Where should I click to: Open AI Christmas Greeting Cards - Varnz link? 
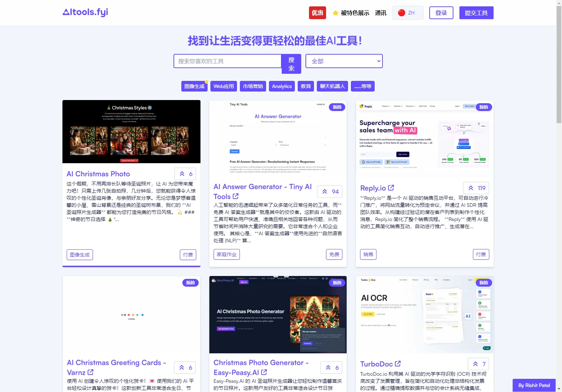coord(116,368)
